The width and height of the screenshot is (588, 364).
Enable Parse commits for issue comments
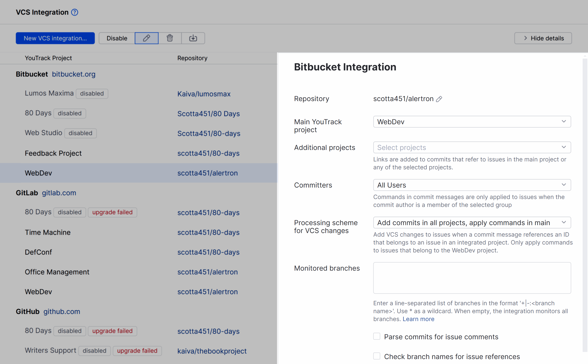click(x=377, y=336)
